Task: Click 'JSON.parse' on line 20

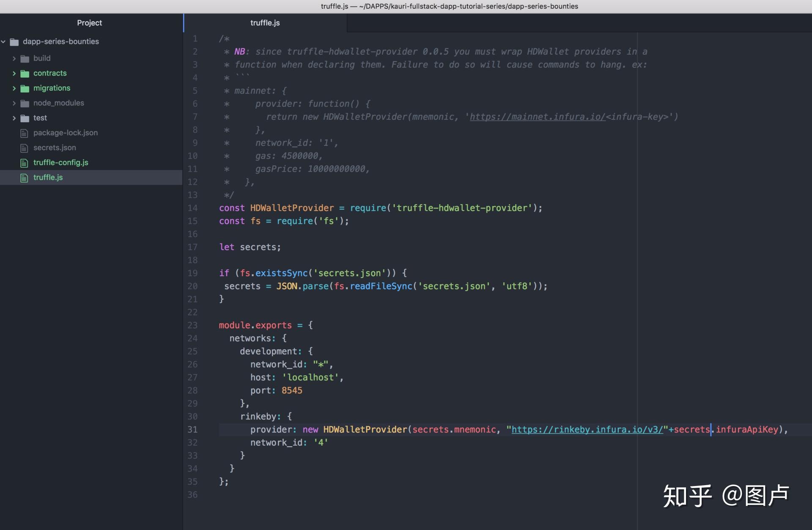Action: 302,286
